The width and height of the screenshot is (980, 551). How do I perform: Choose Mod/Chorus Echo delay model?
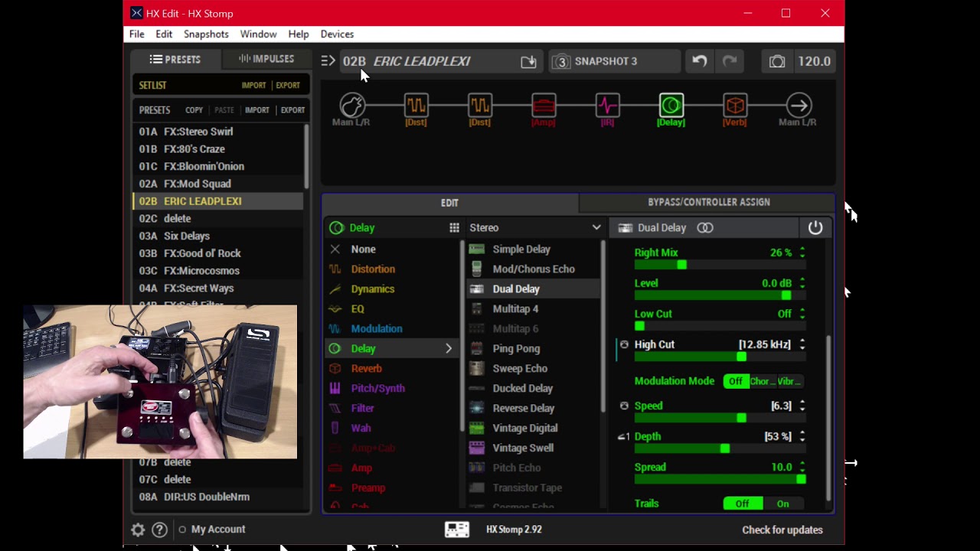[x=534, y=269]
